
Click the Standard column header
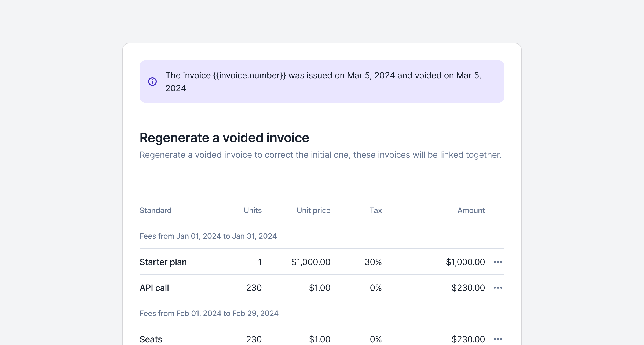pyautogui.click(x=155, y=210)
